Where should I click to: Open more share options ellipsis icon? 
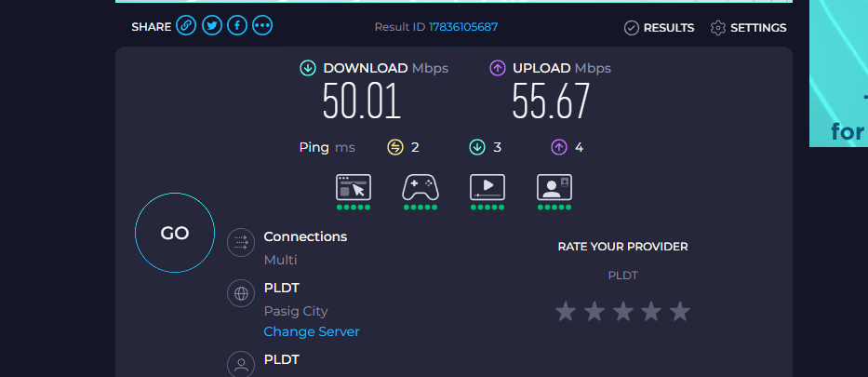click(x=262, y=25)
